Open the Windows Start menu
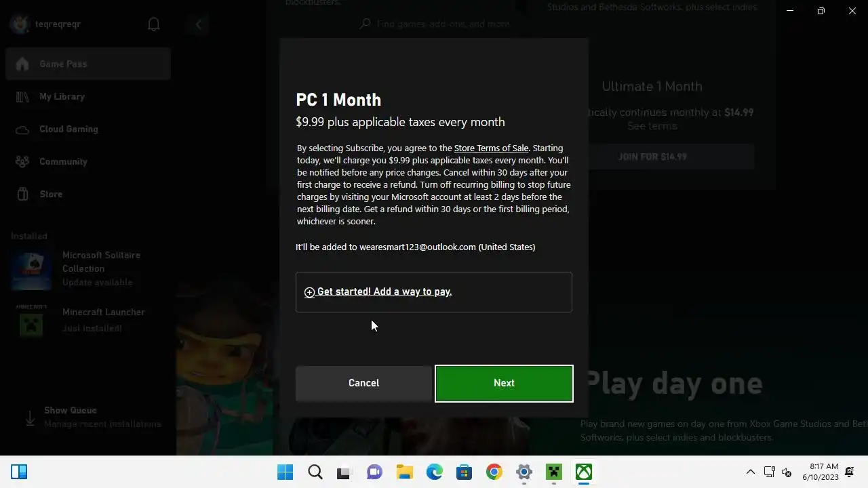Image resolution: width=868 pixels, height=488 pixels. pyautogui.click(x=285, y=472)
